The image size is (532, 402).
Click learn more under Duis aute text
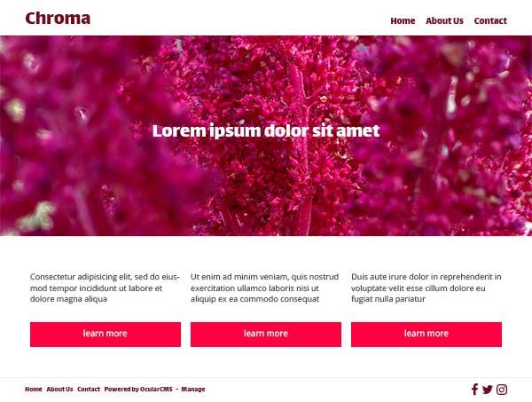(426, 335)
